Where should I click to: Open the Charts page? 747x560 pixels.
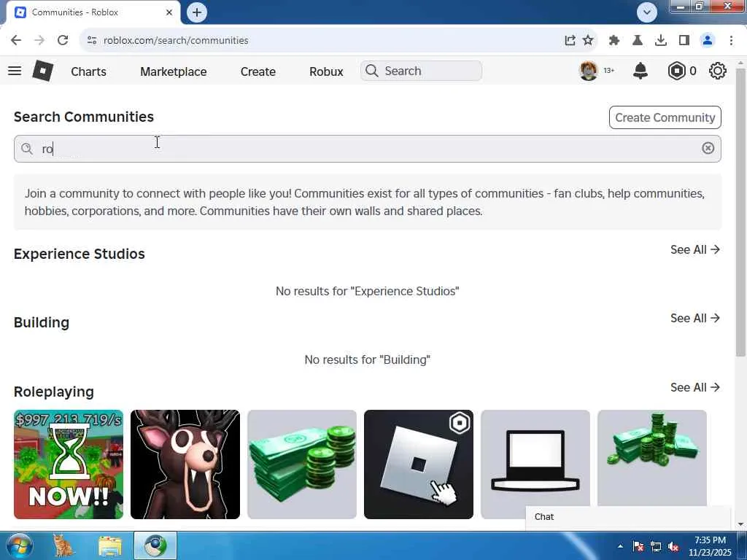88,71
